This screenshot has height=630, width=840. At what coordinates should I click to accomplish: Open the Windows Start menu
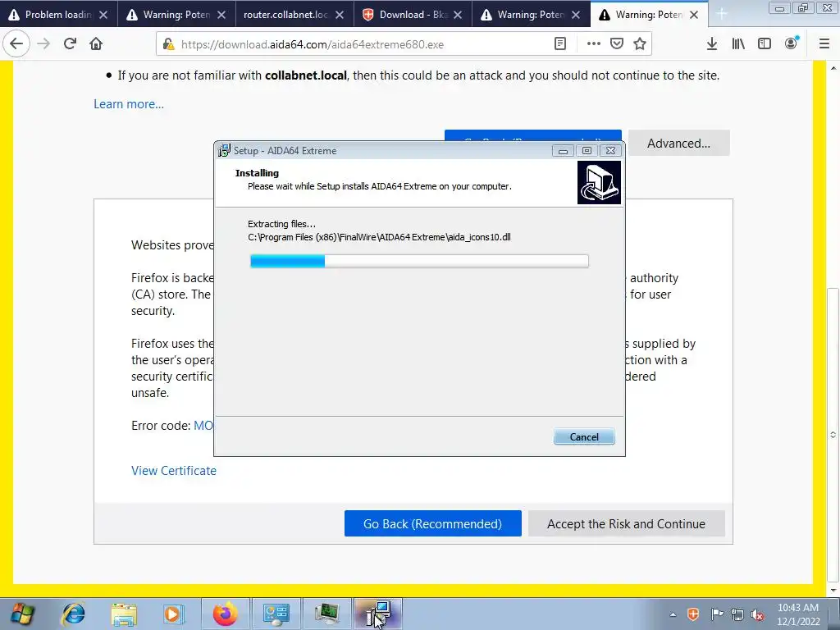21,614
